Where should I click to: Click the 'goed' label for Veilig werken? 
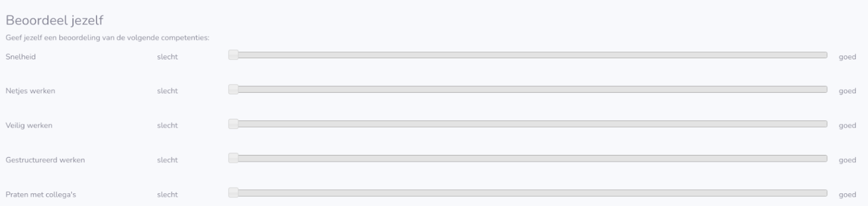[x=847, y=126]
